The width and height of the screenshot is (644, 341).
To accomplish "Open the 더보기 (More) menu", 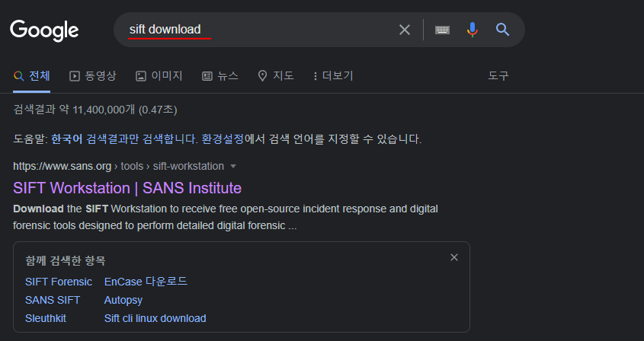I will pos(333,76).
